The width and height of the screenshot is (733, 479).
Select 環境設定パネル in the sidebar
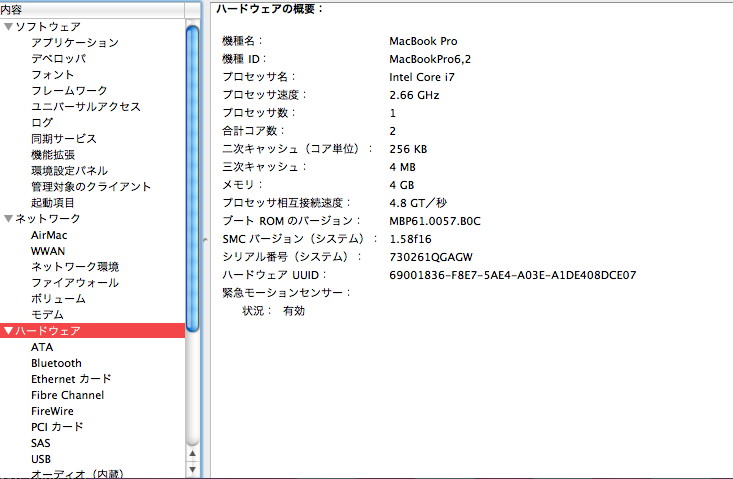69,170
